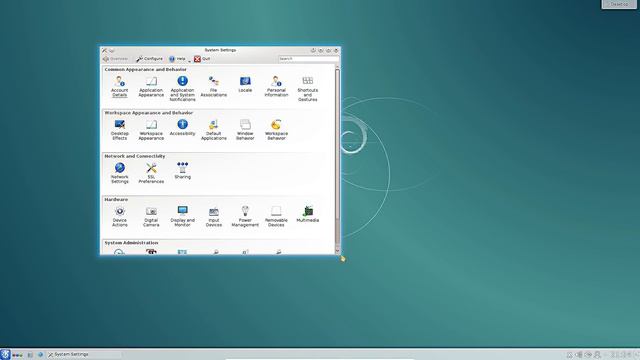Open Application Appearance module
The image size is (640, 360).
pyautogui.click(x=151, y=87)
